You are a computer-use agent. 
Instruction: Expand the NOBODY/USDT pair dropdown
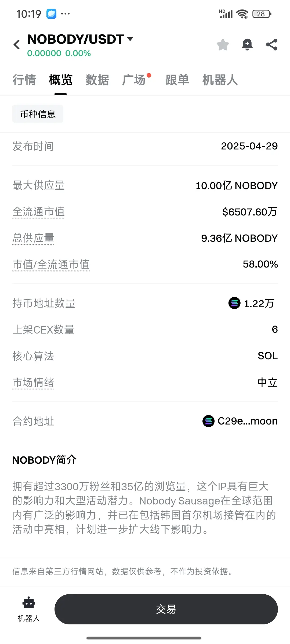[130, 39]
